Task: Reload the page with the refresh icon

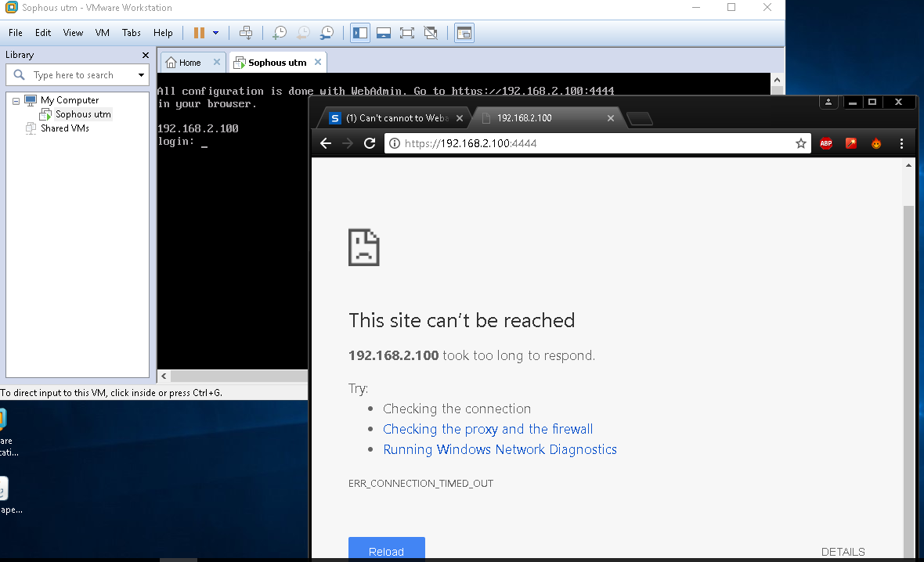Action: click(x=370, y=143)
